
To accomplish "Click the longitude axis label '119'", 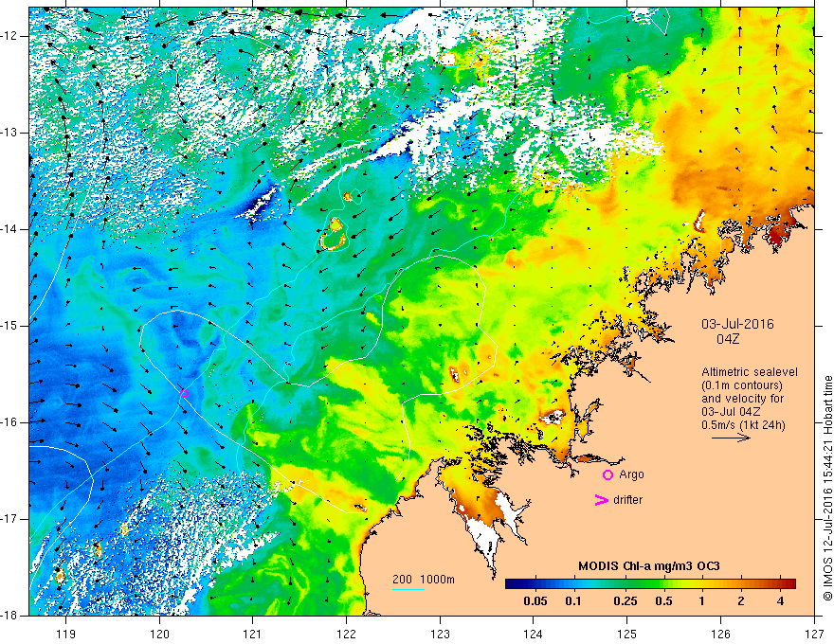I will click(65, 634).
